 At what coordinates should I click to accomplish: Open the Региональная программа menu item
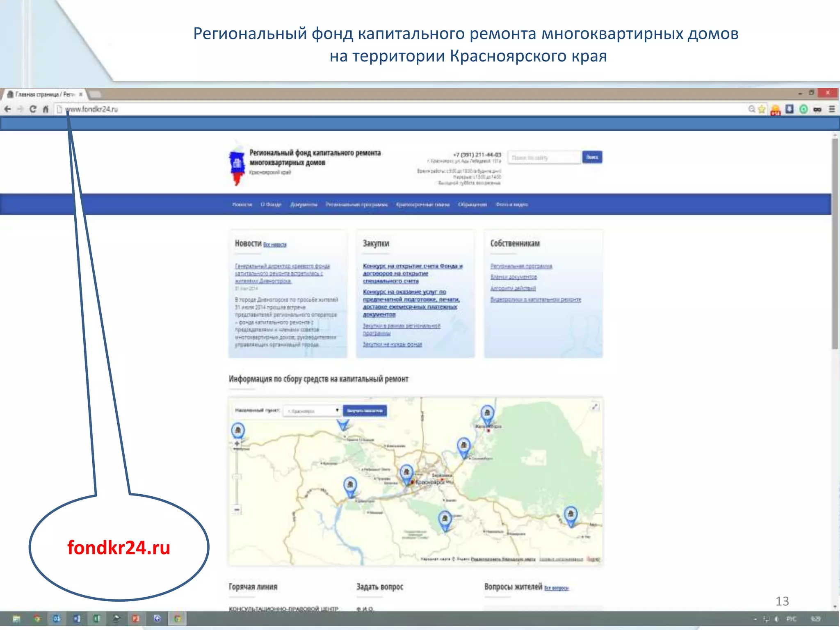tap(356, 204)
